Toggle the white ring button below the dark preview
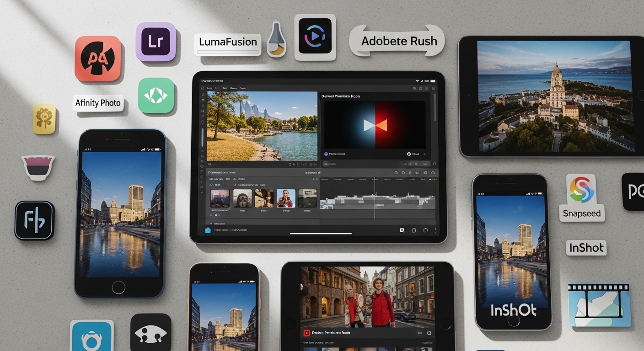The image size is (644, 351). (409, 154)
